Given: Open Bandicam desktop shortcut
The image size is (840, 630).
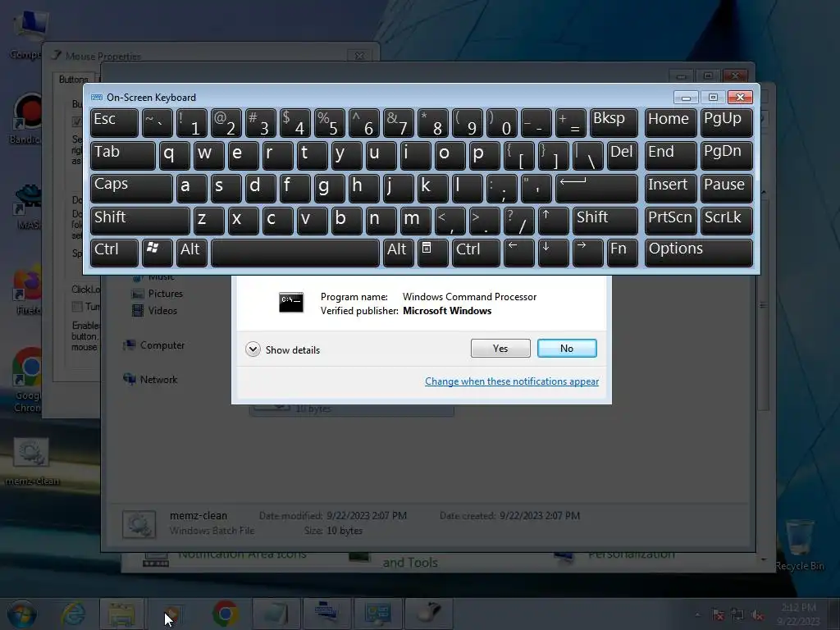Looking at the screenshot, I should coord(27,119).
